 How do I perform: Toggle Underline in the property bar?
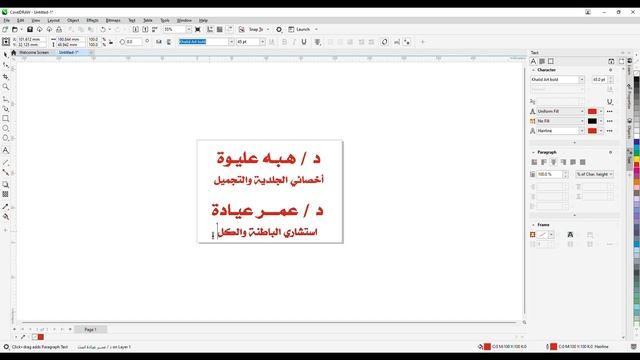tap(304, 42)
